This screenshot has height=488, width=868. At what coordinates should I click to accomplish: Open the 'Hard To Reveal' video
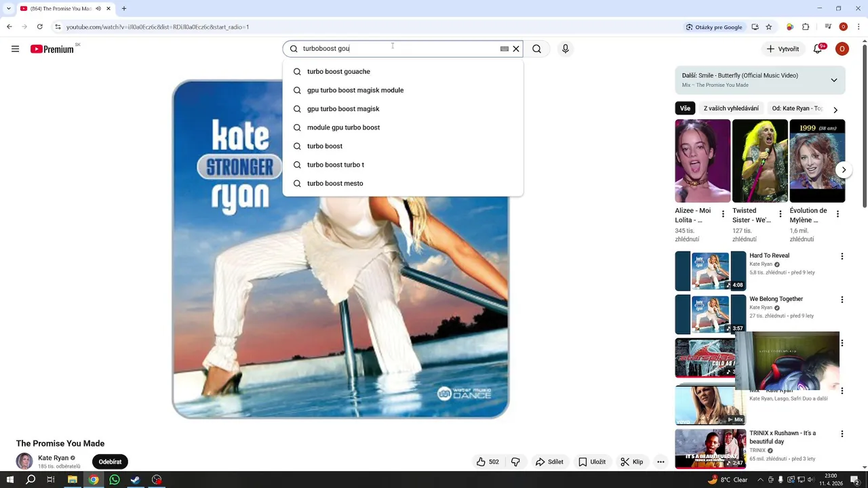[711, 270]
